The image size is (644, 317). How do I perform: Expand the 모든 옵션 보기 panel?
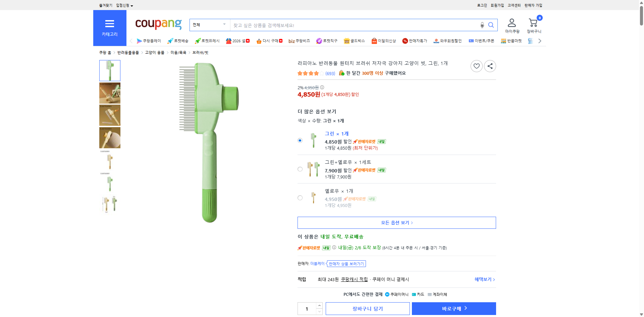click(396, 222)
